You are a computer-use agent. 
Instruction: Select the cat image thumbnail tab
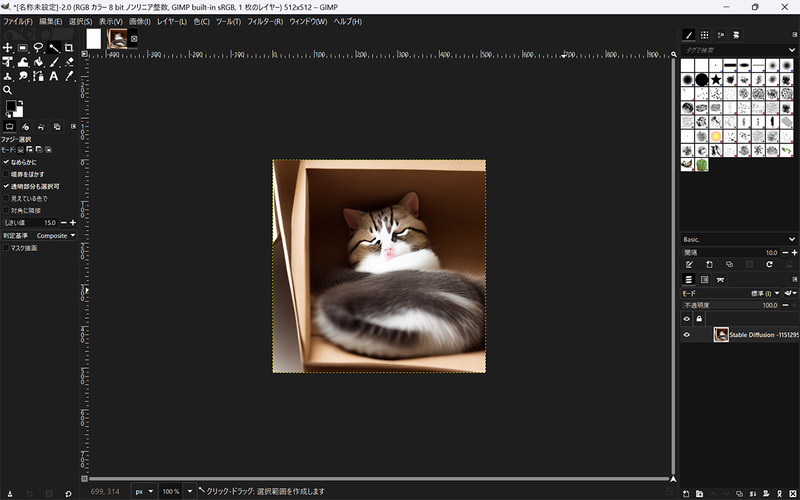tap(117, 39)
